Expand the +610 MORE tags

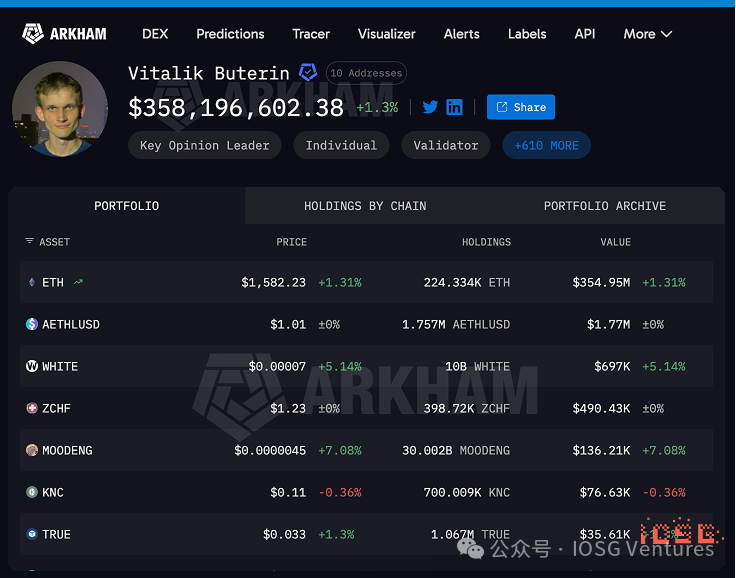(x=546, y=145)
